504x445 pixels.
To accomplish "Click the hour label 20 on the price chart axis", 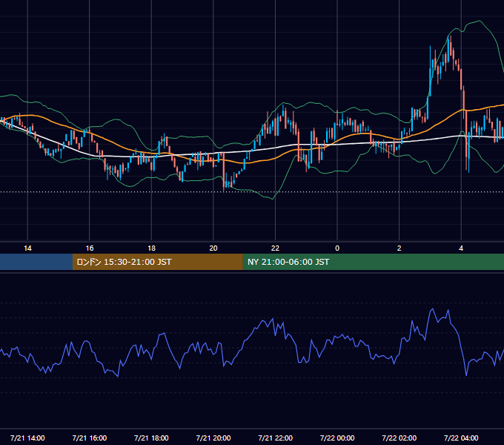I will (x=213, y=248).
